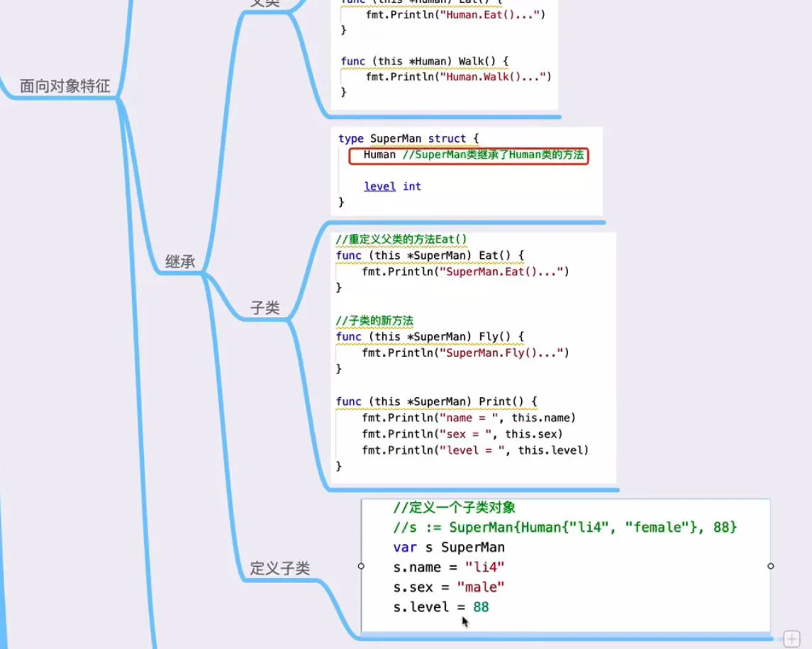This screenshot has width=812, height=649.
Task: Select the SuperMan struct code image
Action: [466, 171]
